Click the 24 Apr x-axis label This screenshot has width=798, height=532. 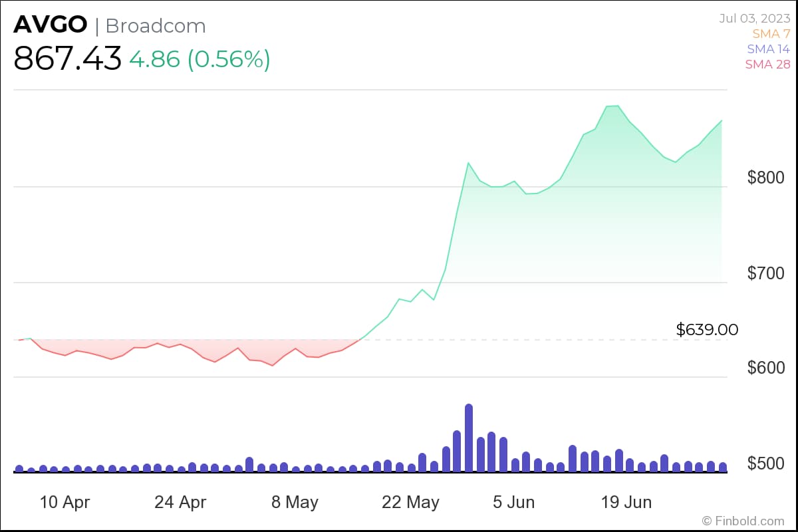click(x=180, y=502)
